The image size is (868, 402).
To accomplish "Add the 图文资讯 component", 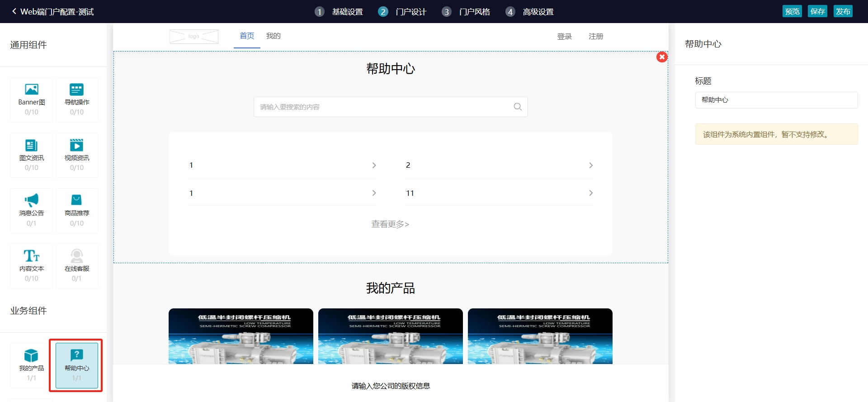I will 32,155.
